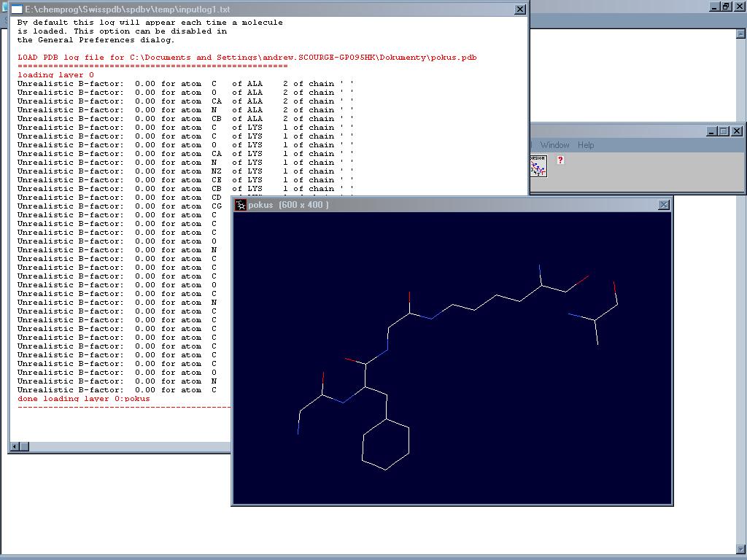
Task: Click the B-factor line for atom CA of ALA
Action: (185, 101)
